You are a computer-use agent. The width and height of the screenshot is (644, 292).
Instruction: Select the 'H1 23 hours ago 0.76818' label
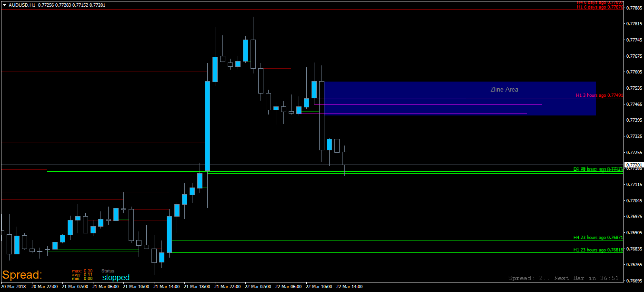(598, 250)
